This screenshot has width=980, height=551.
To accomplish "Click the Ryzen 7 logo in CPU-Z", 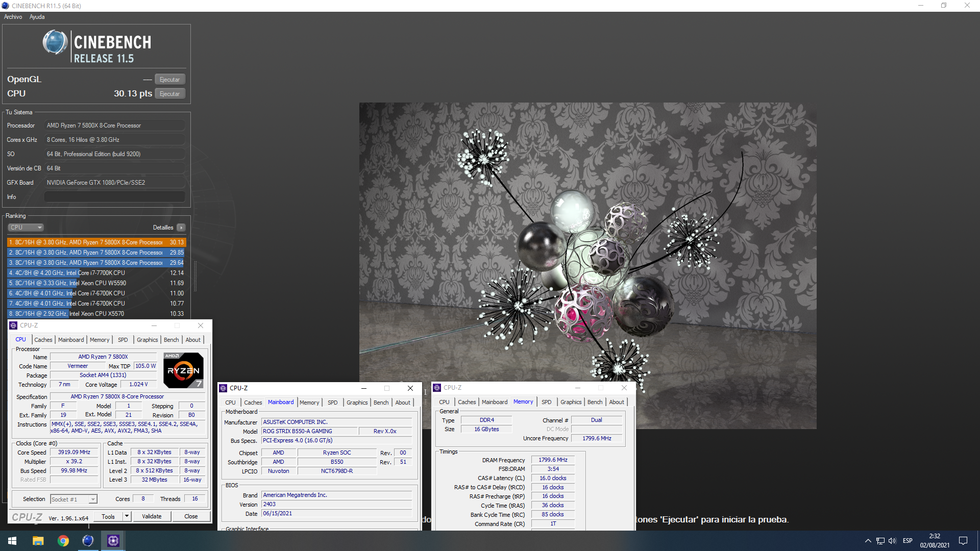I will [x=184, y=370].
